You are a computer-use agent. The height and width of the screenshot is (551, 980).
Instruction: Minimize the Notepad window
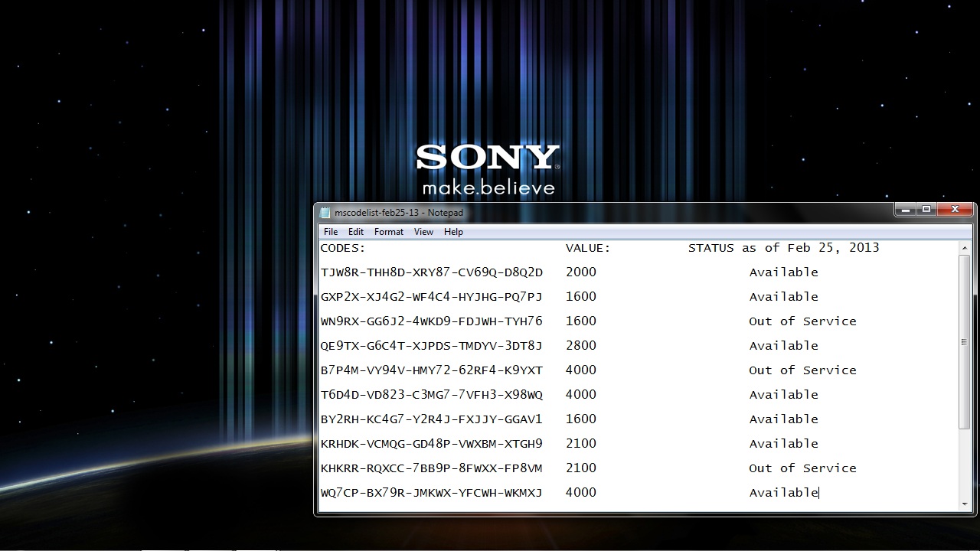(906, 209)
